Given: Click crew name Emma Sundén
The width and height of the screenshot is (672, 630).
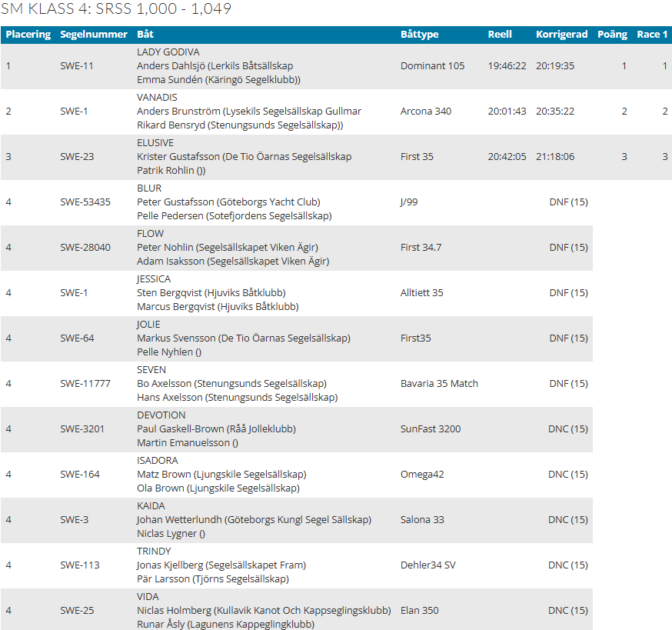Looking at the screenshot, I should (170, 80).
